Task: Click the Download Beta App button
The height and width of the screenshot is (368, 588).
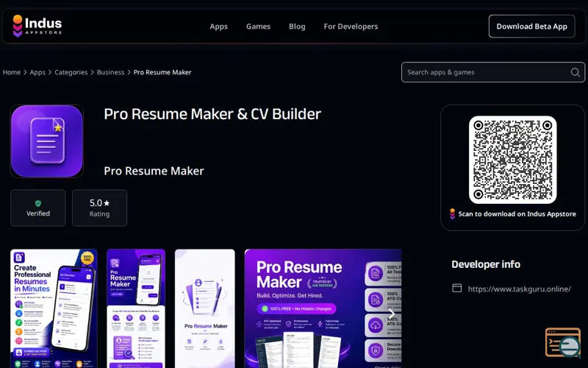Action: [x=531, y=26]
